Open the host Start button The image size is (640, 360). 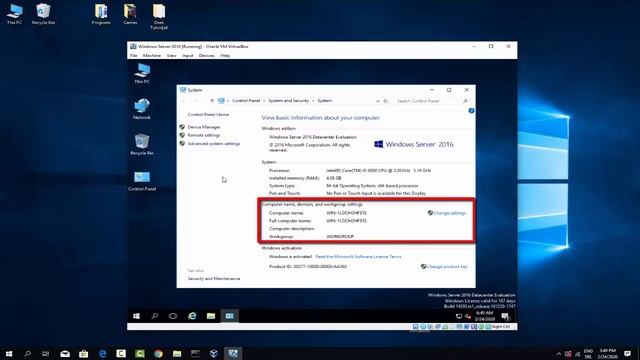click(x=9, y=353)
